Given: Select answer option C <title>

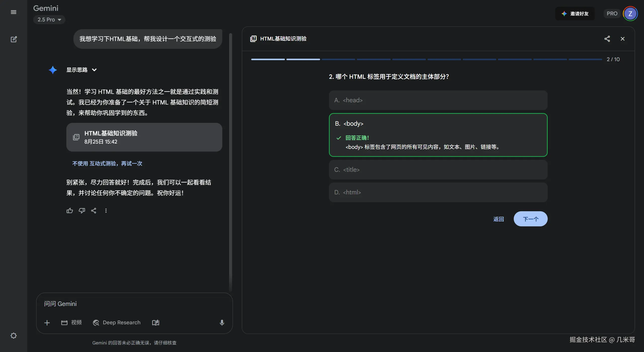Looking at the screenshot, I should [x=438, y=170].
